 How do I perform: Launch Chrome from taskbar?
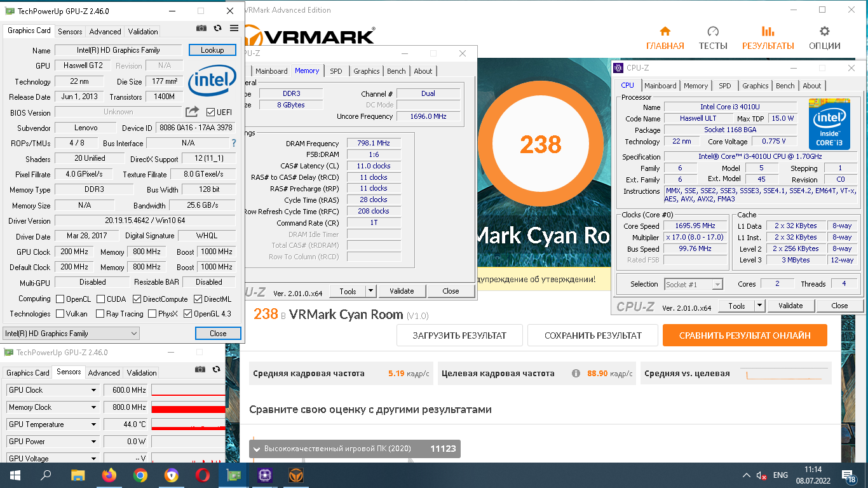pos(140,475)
